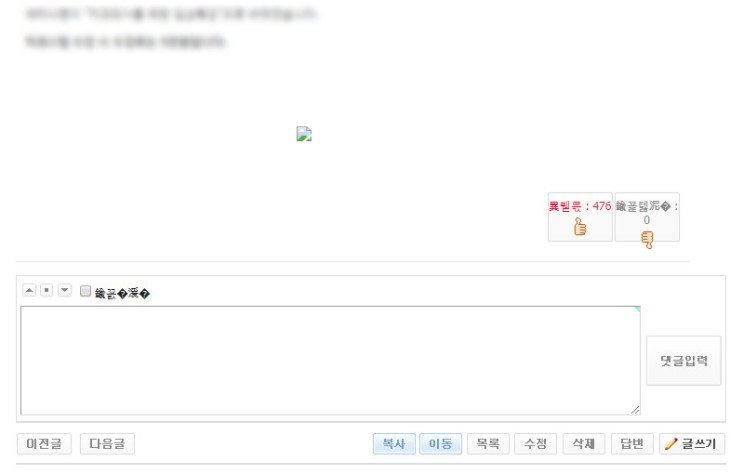Viewport: 730px width, 474px height.
Task: Click the broken image placeholder icon
Action: click(304, 134)
